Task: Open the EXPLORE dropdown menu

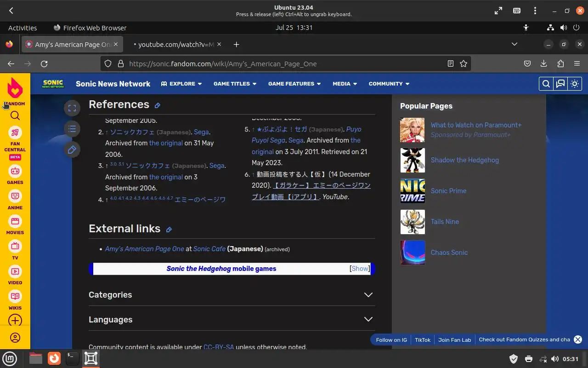Action: pyautogui.click(x=181, y=84)
